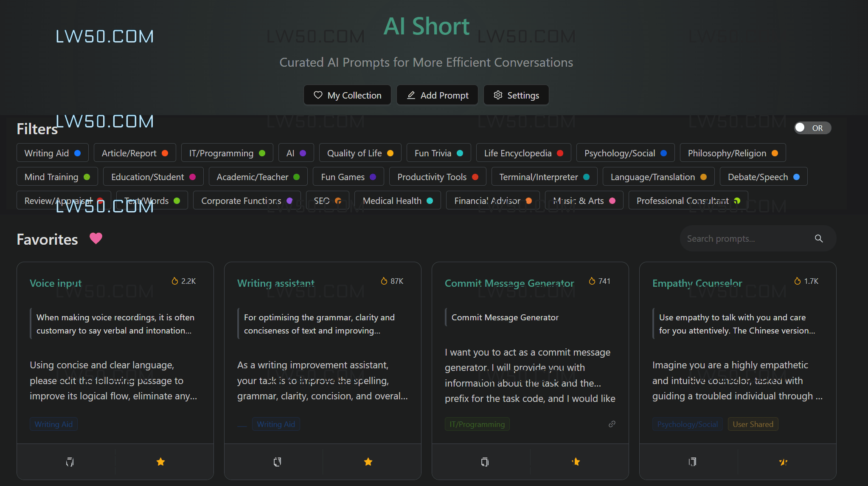Click the heart icon beside Favorites heading
This screenshot has width=868, height=486.
click(96, 238)
